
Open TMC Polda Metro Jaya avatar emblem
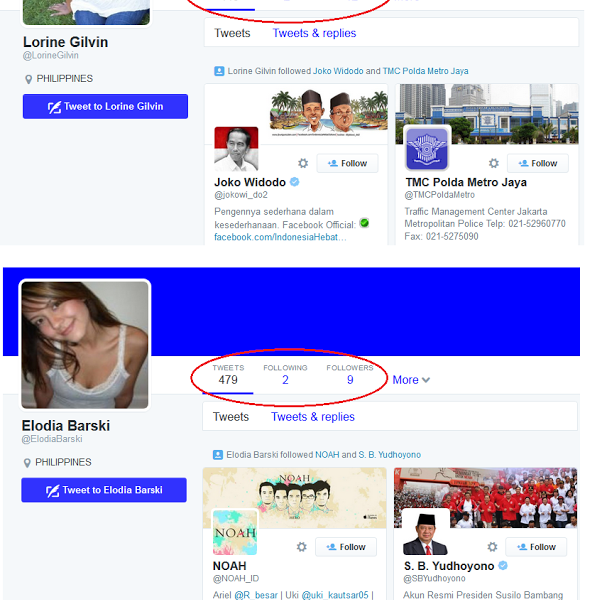coord(427,148)
